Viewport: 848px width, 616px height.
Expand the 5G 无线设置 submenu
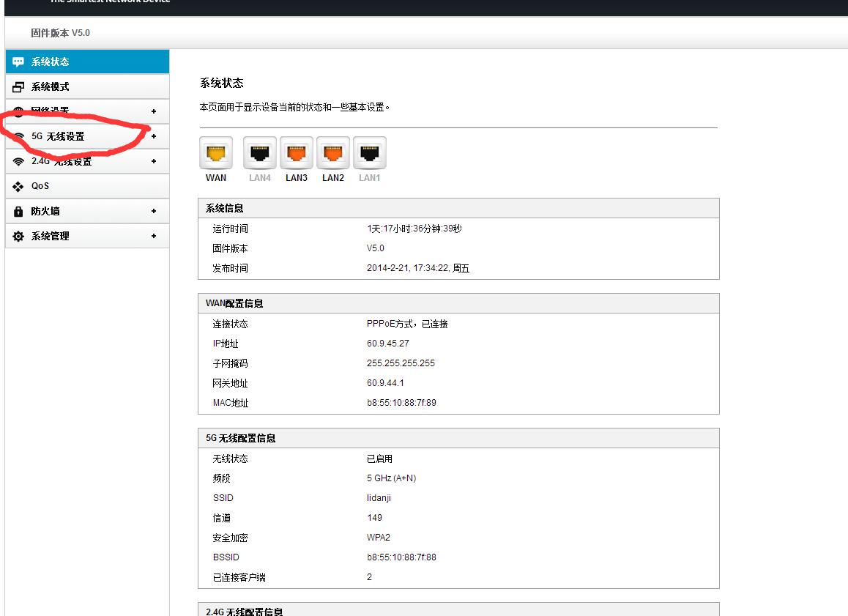[154, 136]
